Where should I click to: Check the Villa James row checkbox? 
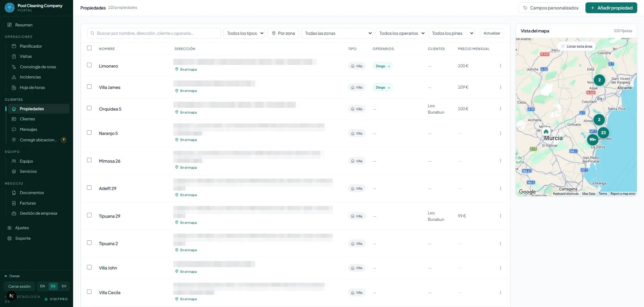click(89, 87)
